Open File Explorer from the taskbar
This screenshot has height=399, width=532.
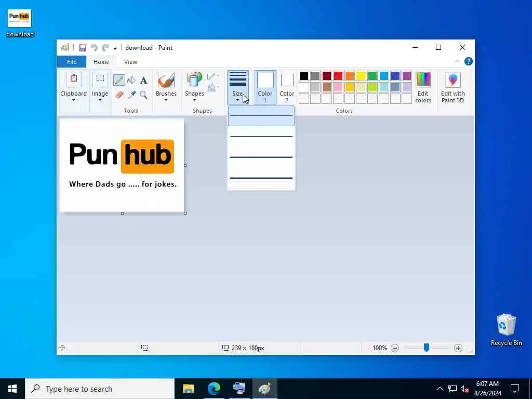(x=188, y=389)
